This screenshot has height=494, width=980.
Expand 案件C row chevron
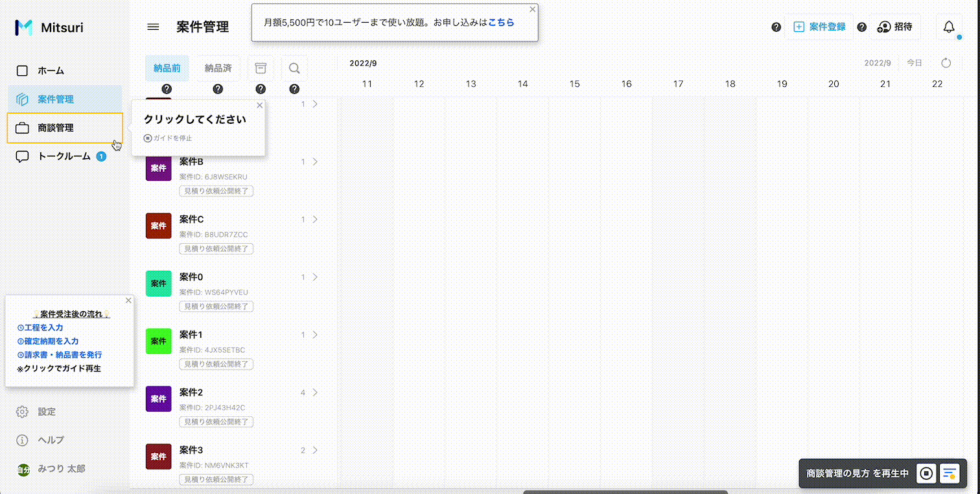click(x=315, y=219)
